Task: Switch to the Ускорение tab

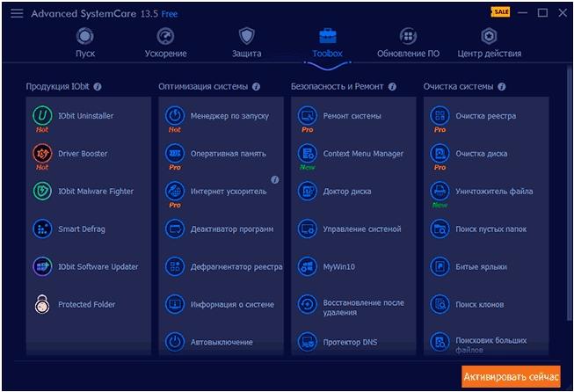Action: 165,43
